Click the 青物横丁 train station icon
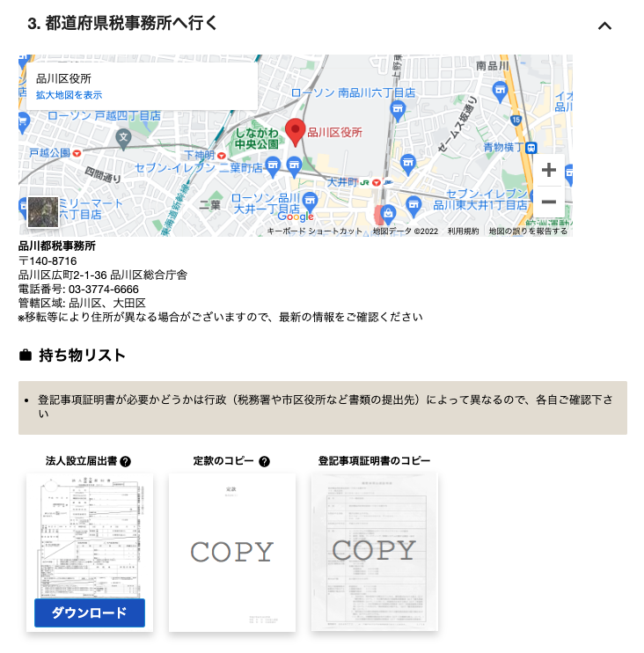 pos(531,148)
